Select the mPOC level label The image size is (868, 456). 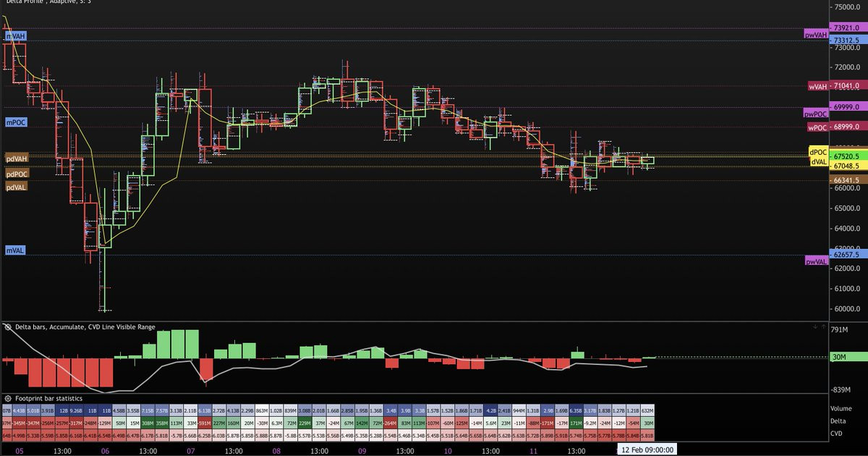[x=15, y=122]
